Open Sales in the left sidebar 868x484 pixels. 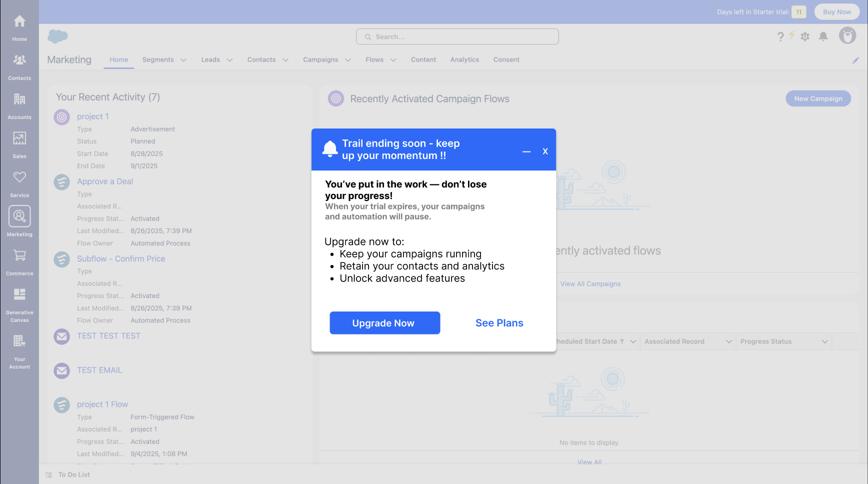(19, 144)
